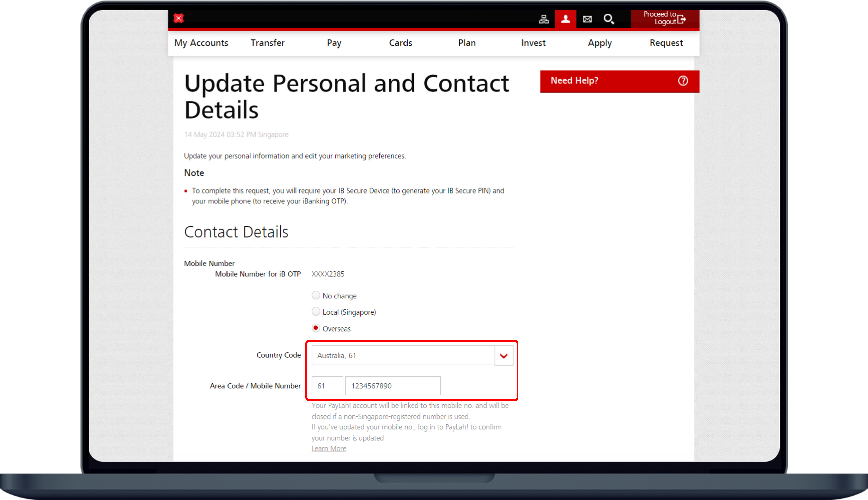Viewport: 868px width, 500px height.
Task: Open the Invest menu
Action: 533,43
